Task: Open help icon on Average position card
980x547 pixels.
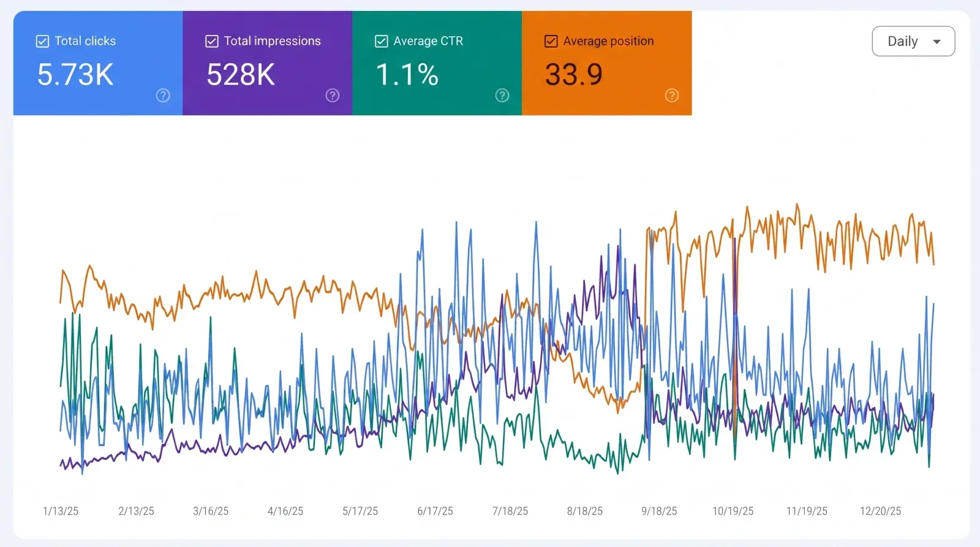Action: pos(672,96)
